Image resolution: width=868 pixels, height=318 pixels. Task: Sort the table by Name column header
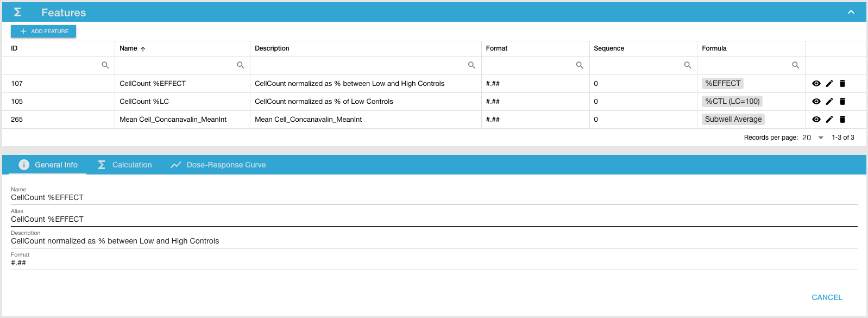129,48
